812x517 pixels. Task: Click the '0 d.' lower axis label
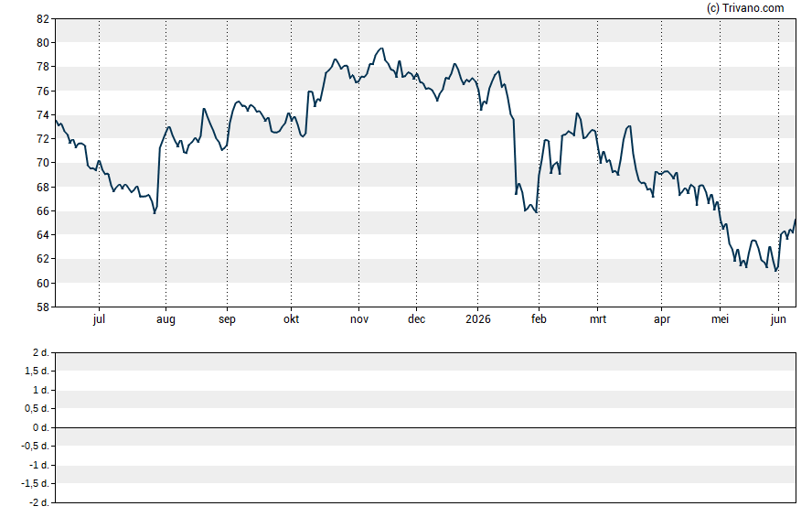click(x=41, y=428)
